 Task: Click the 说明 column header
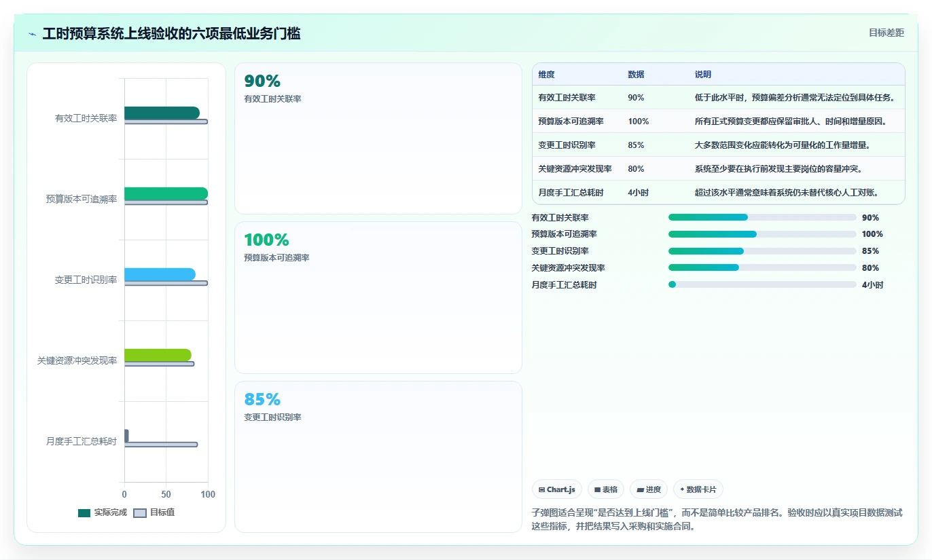tap(702, 75)
